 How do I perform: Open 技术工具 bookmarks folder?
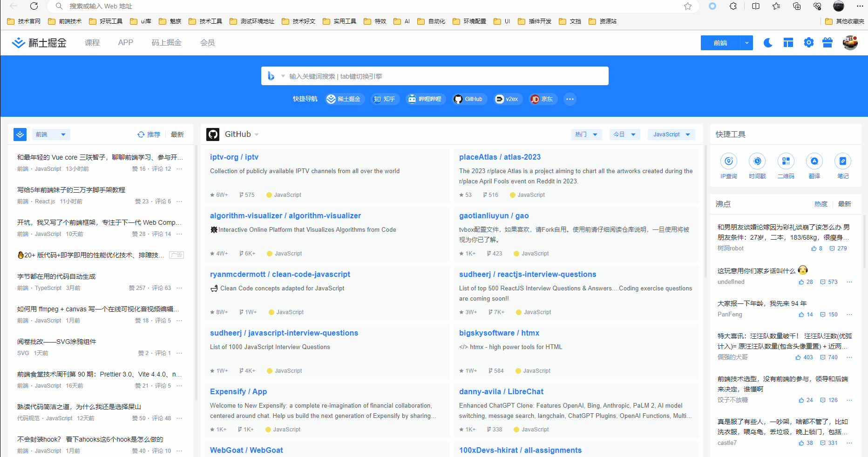coord(205,21)
